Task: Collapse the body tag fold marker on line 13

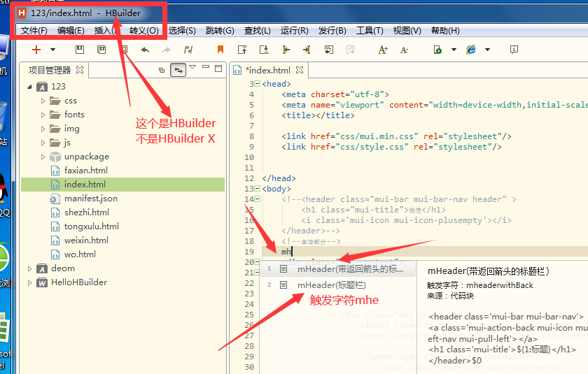Action: coord(258,189)
